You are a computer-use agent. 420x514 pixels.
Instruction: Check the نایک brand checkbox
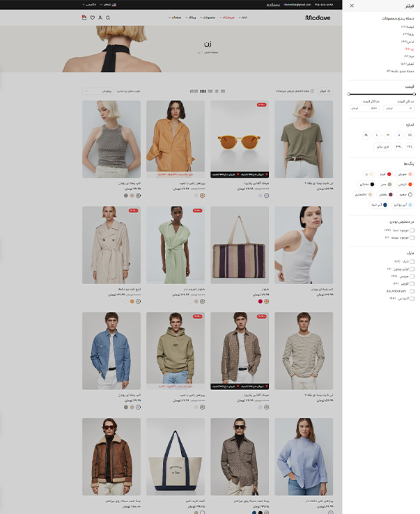coord(412,262)
